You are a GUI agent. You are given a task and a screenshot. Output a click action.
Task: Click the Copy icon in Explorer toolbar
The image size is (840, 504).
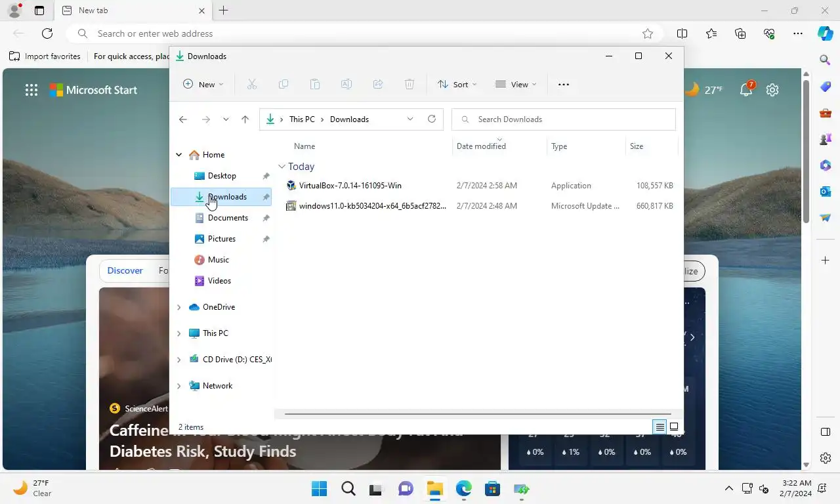[283, 84]
